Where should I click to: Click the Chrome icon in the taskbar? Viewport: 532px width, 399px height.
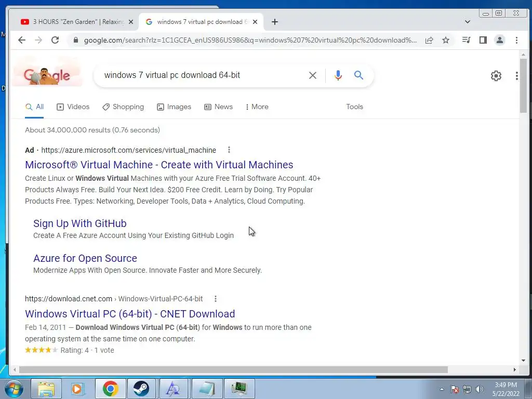pos(110,389)
